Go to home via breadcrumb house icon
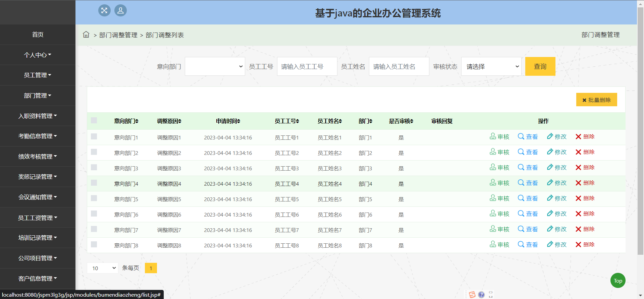The width and height of the screenshot is (644, 299). click(x=86, y=35)
